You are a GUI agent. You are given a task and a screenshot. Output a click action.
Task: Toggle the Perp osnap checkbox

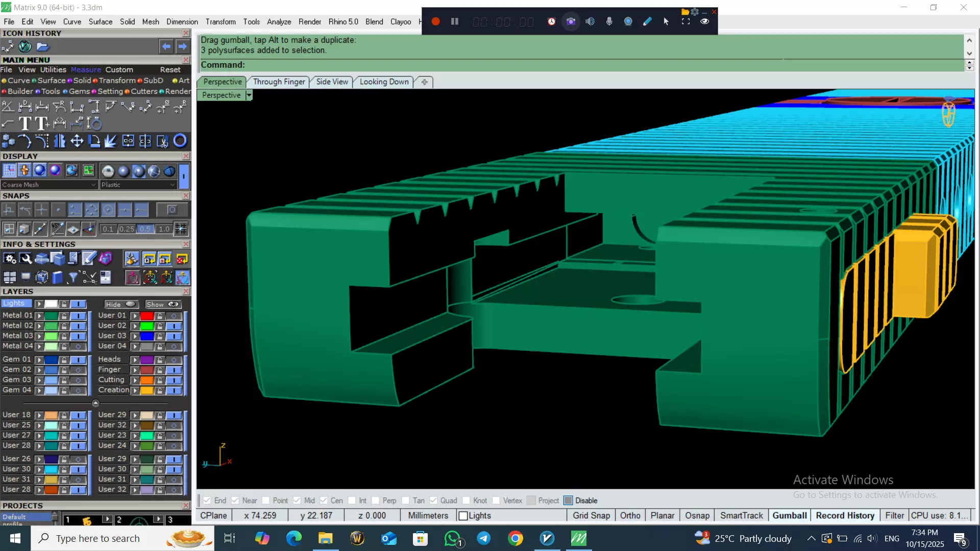tap(376, 500)
